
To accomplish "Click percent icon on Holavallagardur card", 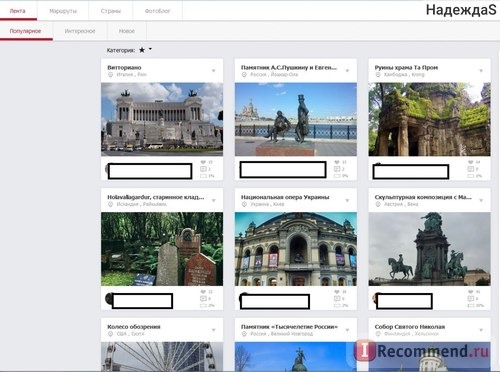I will pyautogui.click(x=203, y=305).
